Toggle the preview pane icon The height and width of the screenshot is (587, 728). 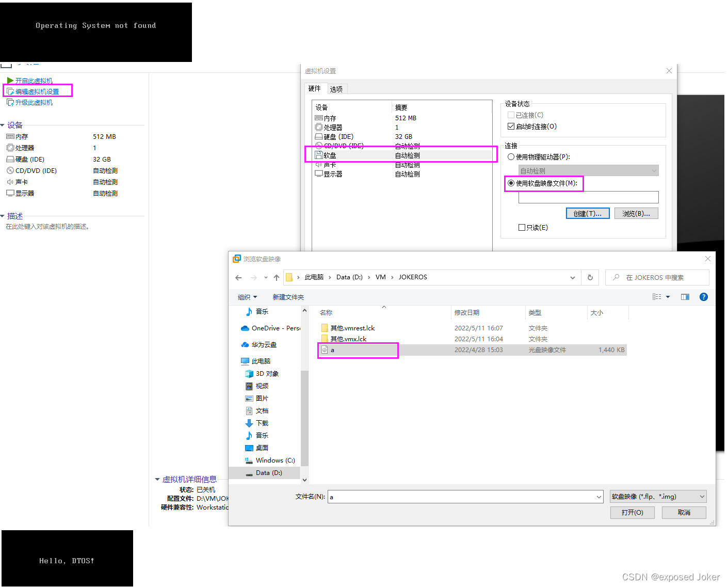[x=685, y=297]
